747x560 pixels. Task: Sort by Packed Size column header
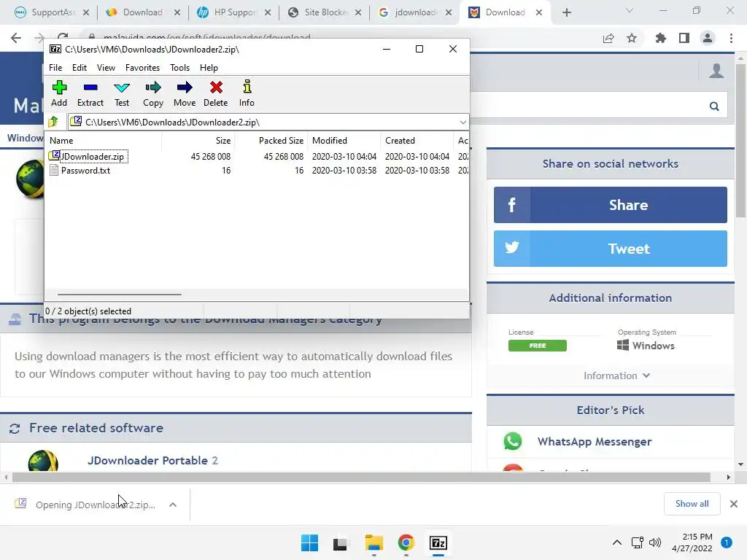271,141
